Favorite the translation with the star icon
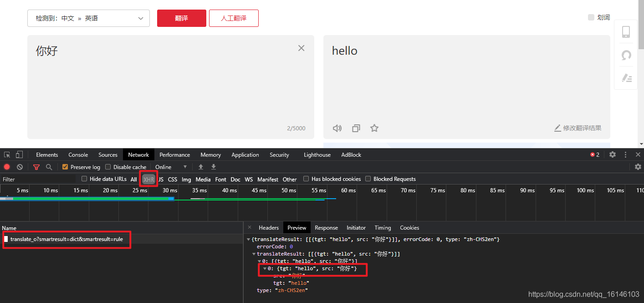The image size is (644, 303). coord(374,128)
